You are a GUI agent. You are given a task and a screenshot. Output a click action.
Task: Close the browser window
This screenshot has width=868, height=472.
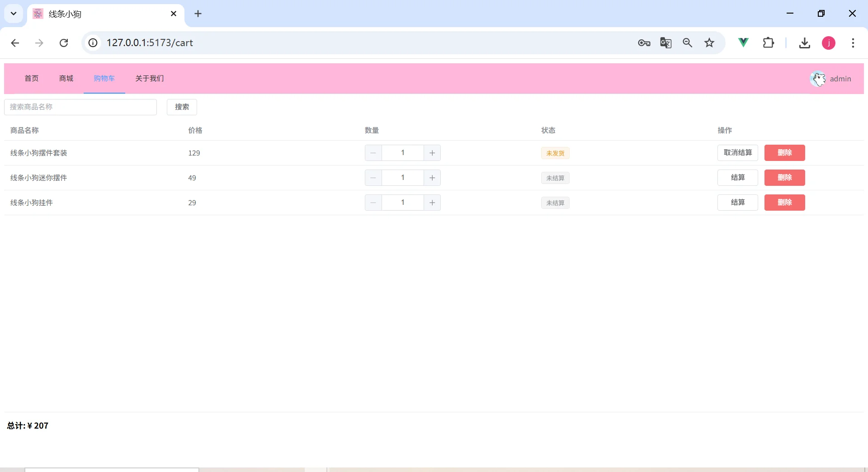(852, 14)
